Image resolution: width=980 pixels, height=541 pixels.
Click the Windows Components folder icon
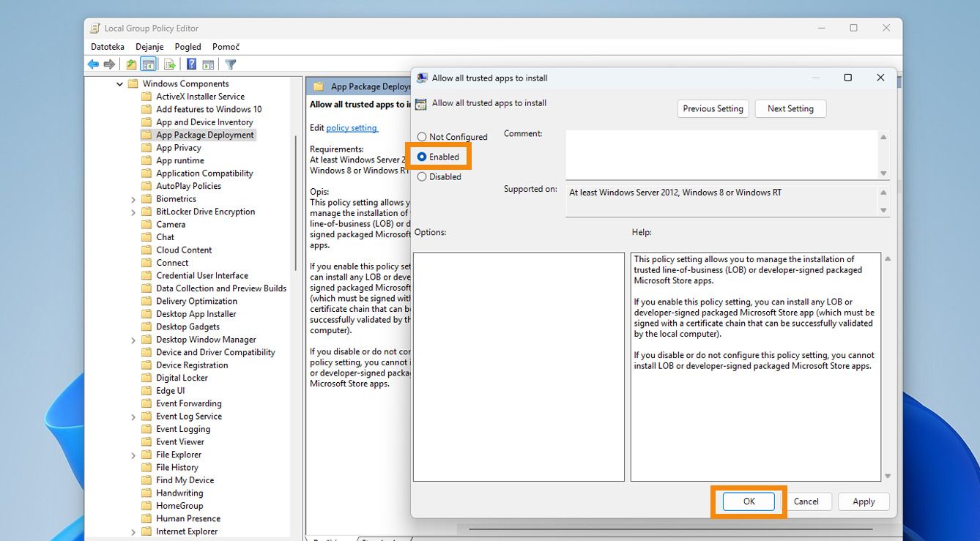pyautogui.click(x=133, y=84)
